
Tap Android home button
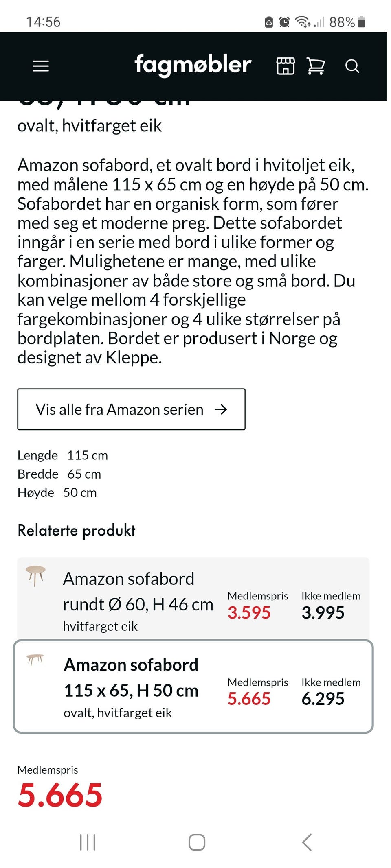pos(197,842)
